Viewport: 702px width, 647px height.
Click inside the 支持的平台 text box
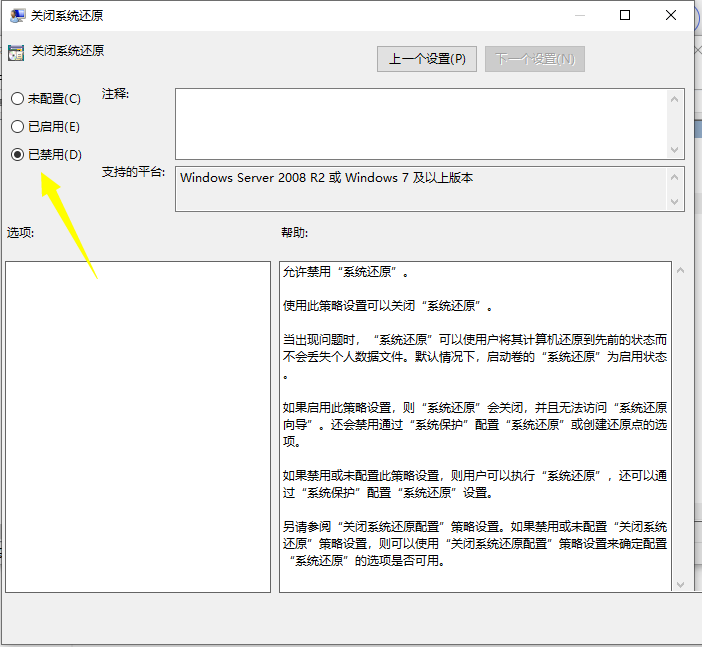pos(420,188)
